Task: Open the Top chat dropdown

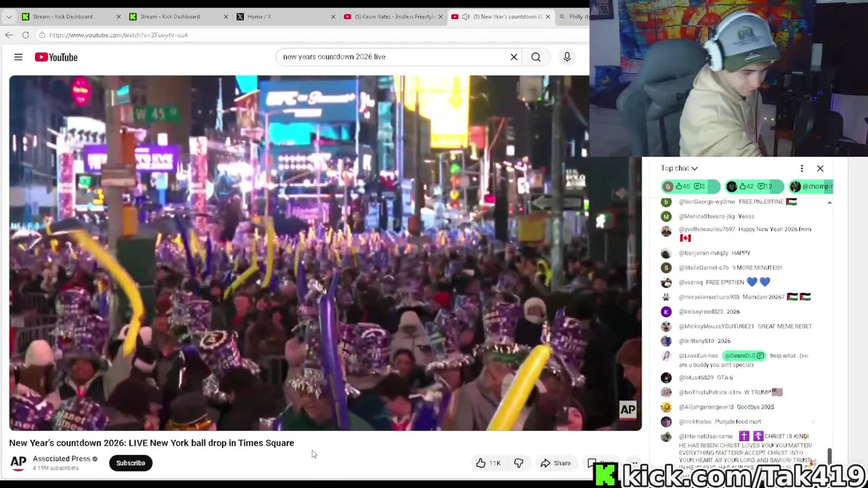Action: pyautogui.click(x=679, y=168)
